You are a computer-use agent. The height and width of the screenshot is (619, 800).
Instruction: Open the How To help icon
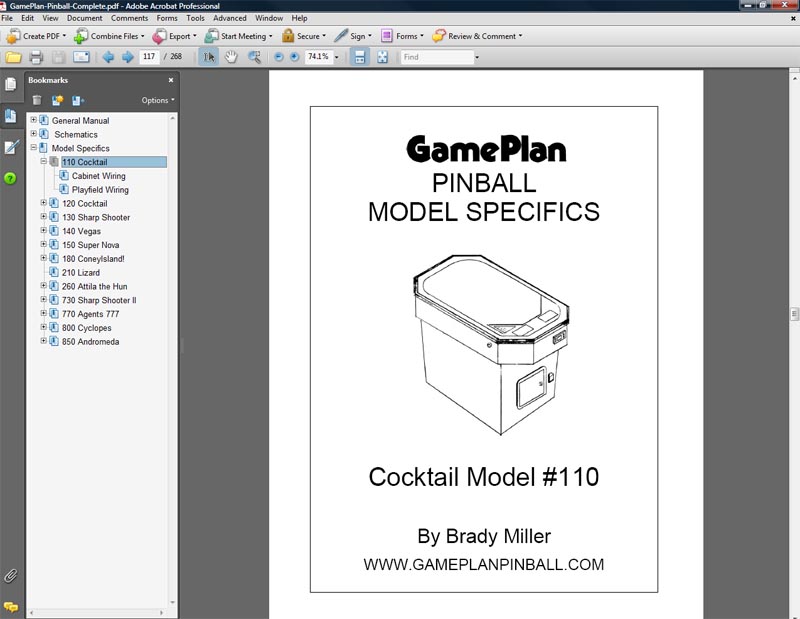pyautogui.click(x=10, y=178)
